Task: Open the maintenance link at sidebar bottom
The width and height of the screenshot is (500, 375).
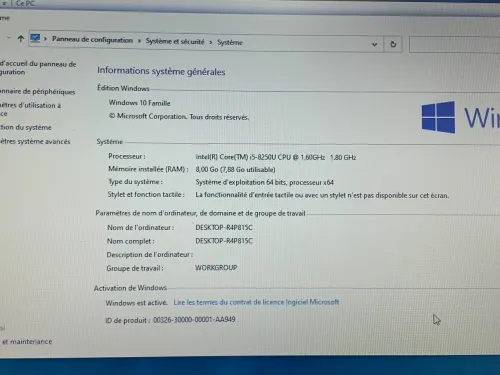Action: click(x=27, y=341)
